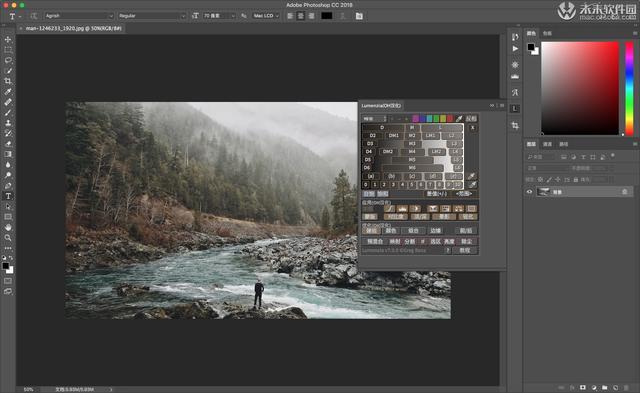The width and height of the screenshot is (640, 393).
Task: Open the Mac LCD anti-aliasing dropdown
Action: pyautogui.click(x=266, y=16)
